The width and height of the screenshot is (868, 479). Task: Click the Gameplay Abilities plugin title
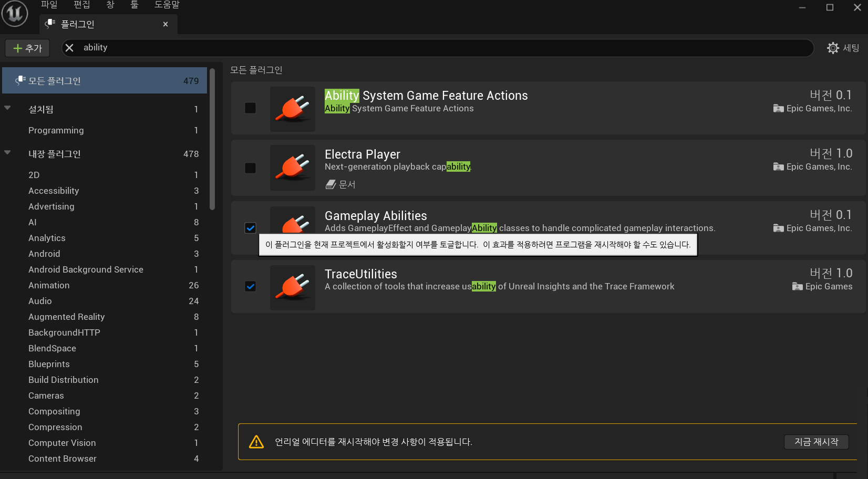coord(376,215)
